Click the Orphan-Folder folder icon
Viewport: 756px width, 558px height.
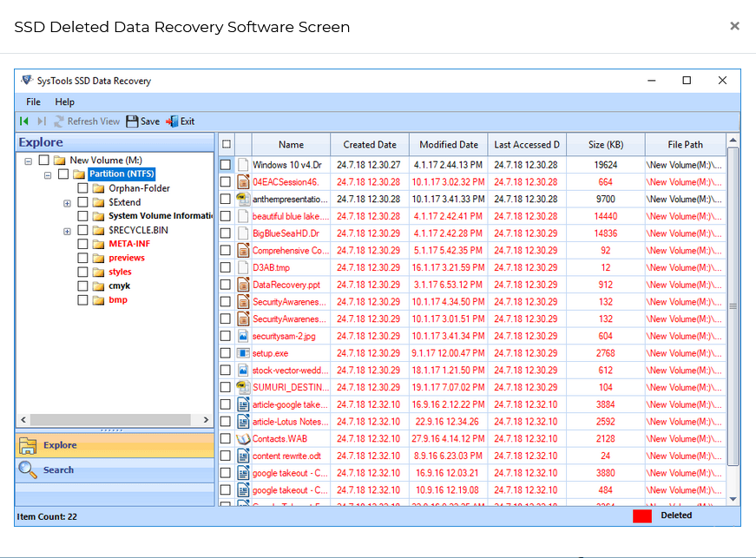click(98, 188)
